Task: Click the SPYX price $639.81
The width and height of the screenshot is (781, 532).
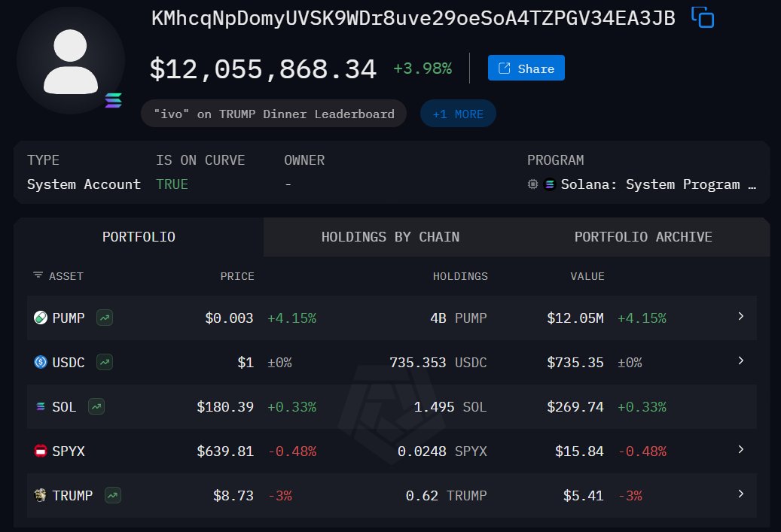Action: (x=225, y=451)
